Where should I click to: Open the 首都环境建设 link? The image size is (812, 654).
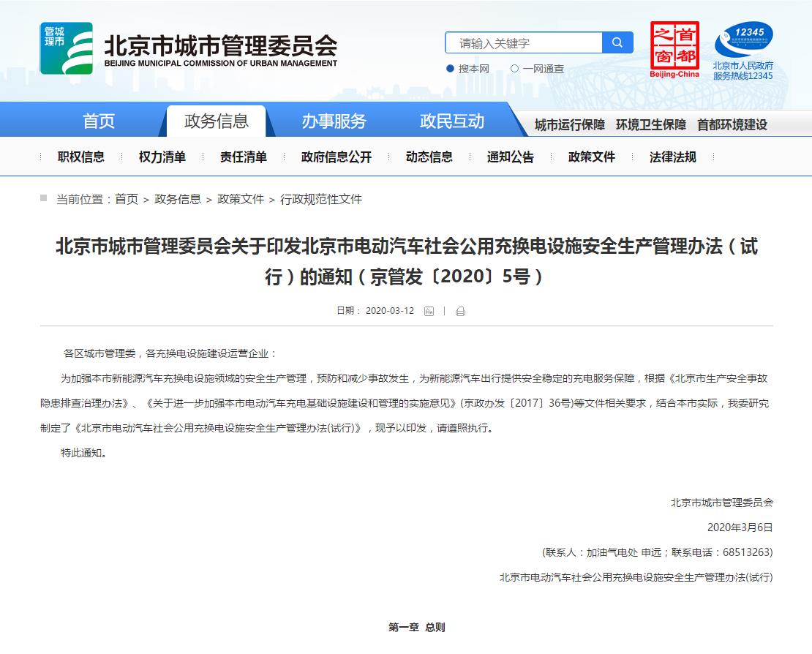point(732,125)
